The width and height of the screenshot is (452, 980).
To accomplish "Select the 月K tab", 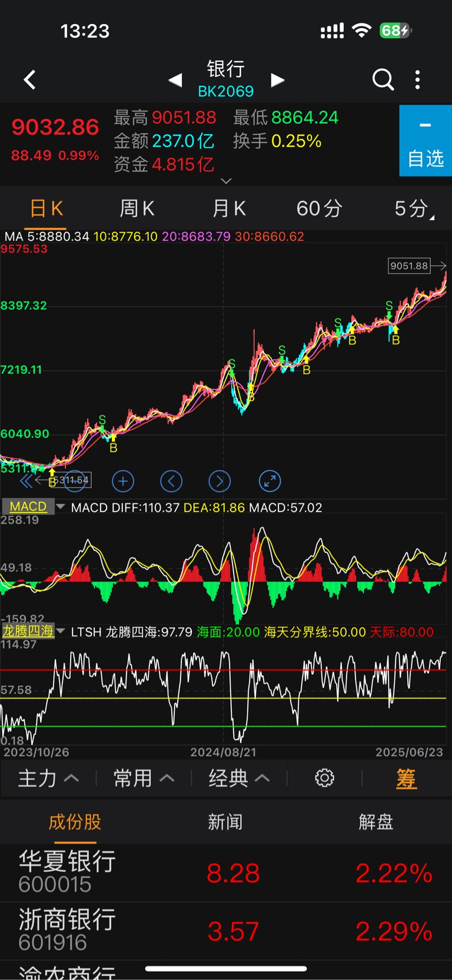I will click(229, 208).
